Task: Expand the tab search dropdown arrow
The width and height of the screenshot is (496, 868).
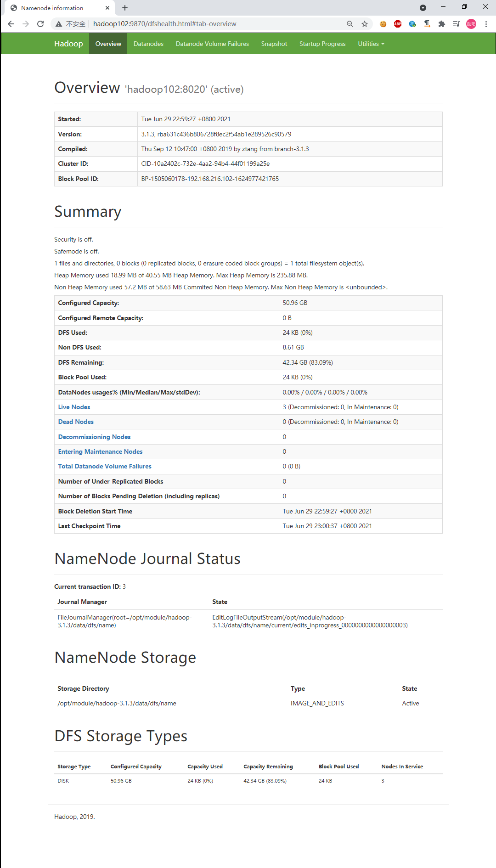Action: (x=423, y=8)
